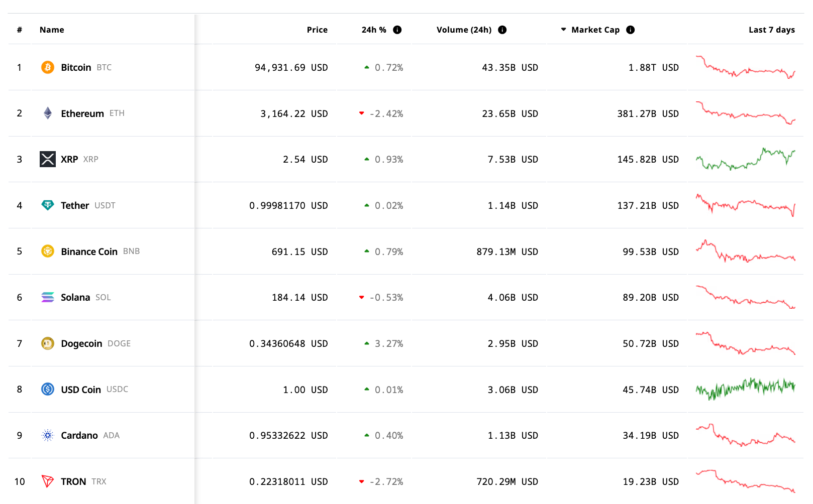The width and height of the screenshot is (813, 504).
Task: Open the USD Coin link
Action: pyautogui.click(x=81, y=390)
